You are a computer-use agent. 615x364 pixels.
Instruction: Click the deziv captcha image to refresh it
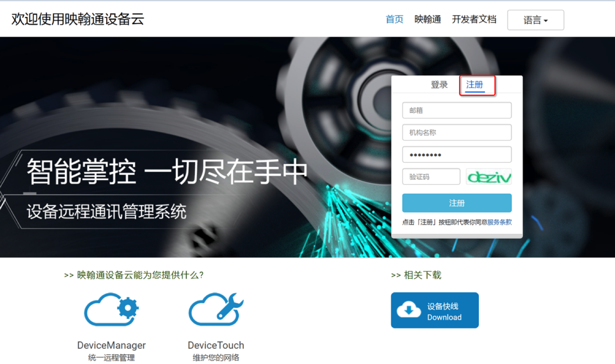[488, 176]
